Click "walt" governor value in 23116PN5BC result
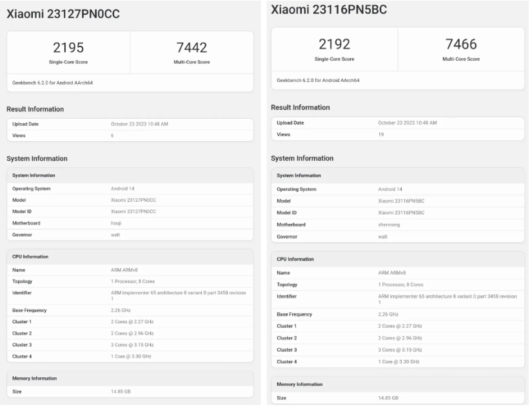 (x=382, y=237)
